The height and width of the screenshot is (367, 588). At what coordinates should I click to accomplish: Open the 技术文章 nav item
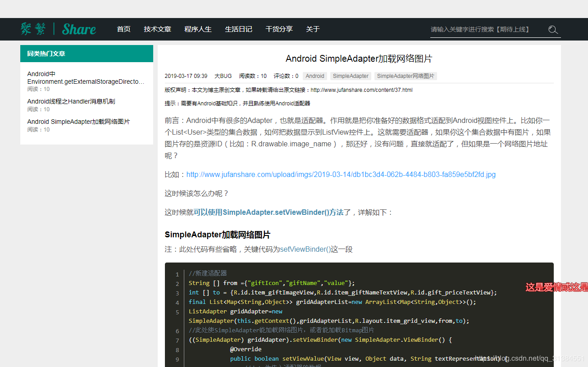[157, 29]
